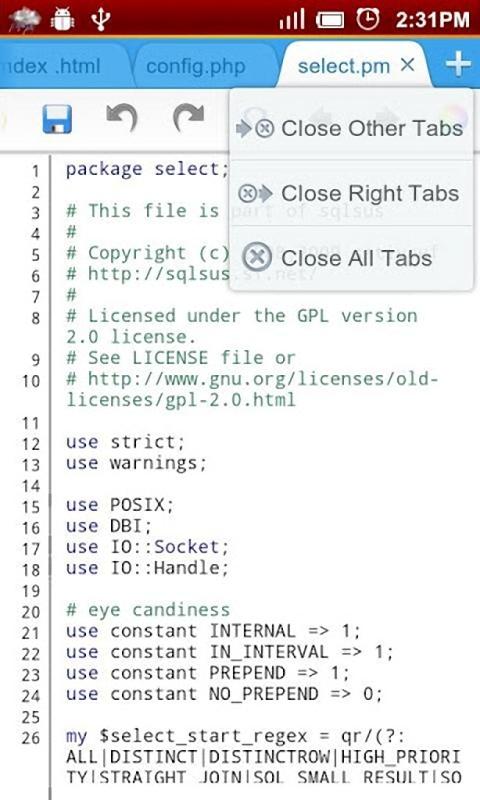Tap the Close Right Tabs icon

point(256,193)
